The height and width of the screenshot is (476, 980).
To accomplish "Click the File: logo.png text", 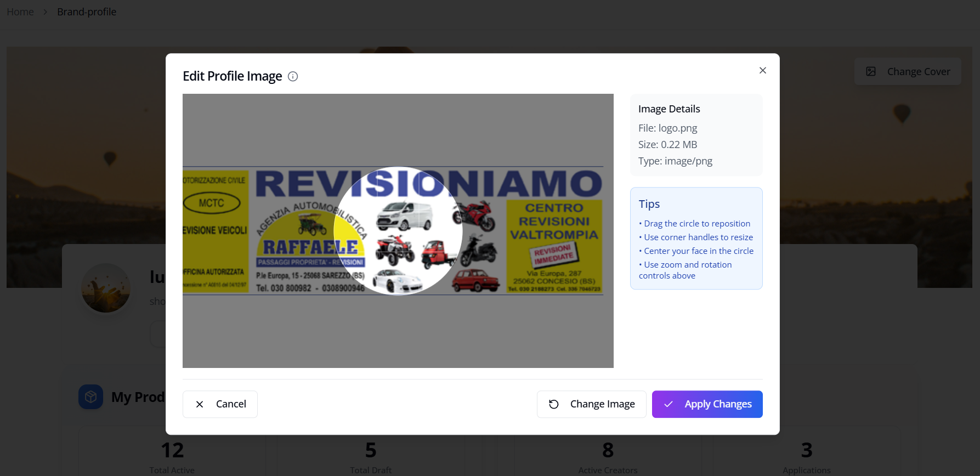I will point(667,128).
